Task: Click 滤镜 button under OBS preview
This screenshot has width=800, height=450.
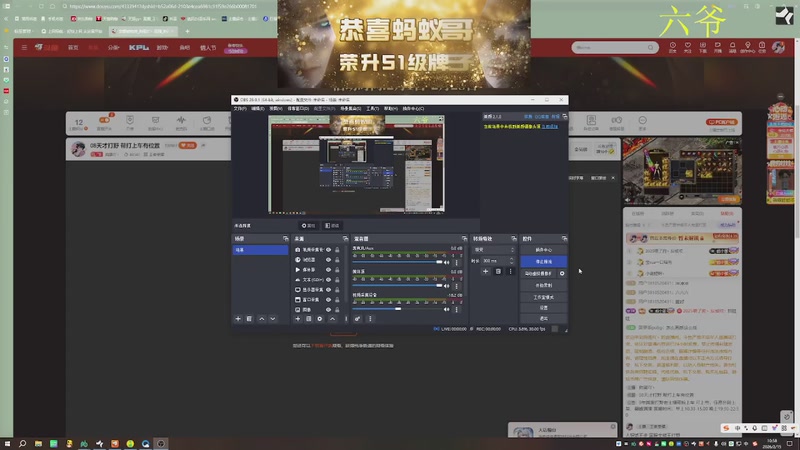Action: click(x=332, y=226)
